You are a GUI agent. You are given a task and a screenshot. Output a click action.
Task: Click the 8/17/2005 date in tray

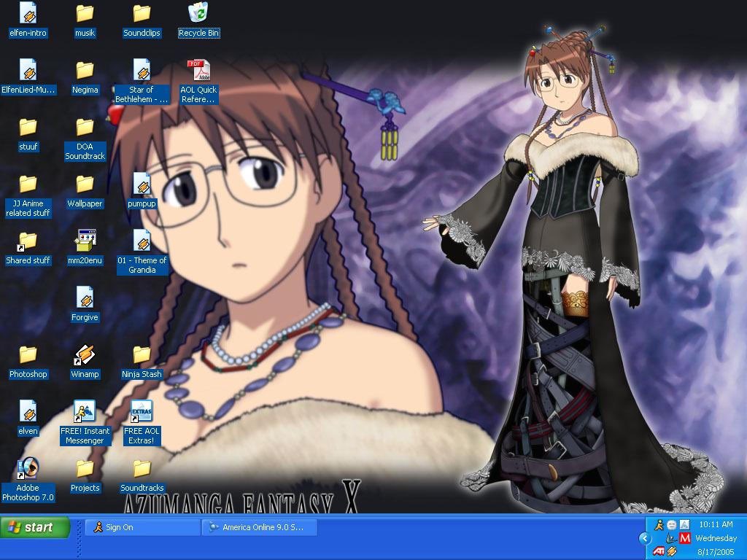(x=716, y=552)
